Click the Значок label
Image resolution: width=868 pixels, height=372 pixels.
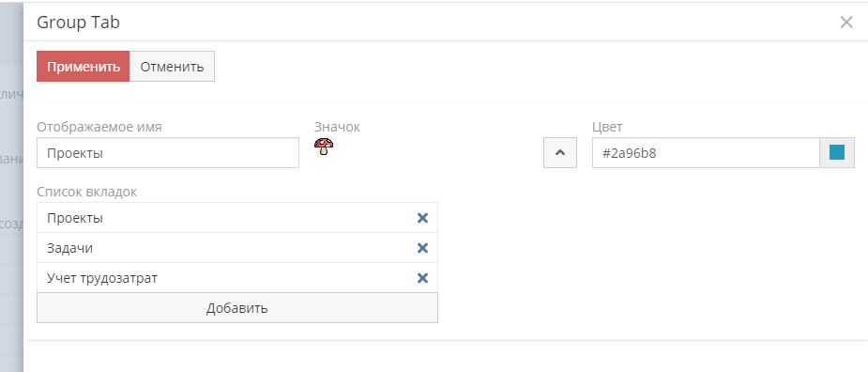pyautogui.click(x=337, y=127)
